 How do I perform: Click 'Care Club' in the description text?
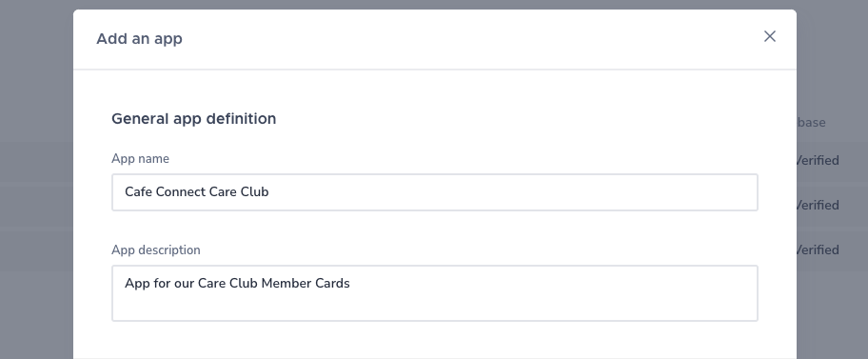227,283
